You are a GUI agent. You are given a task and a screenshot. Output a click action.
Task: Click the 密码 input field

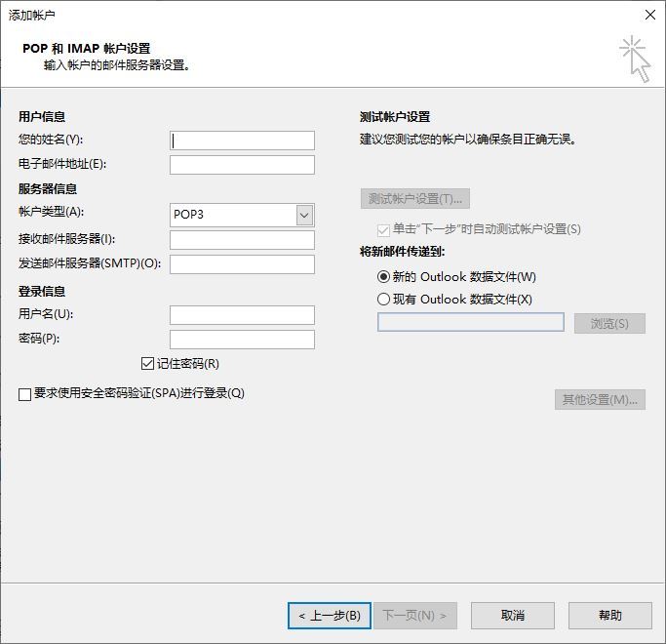tap(242, 340)
